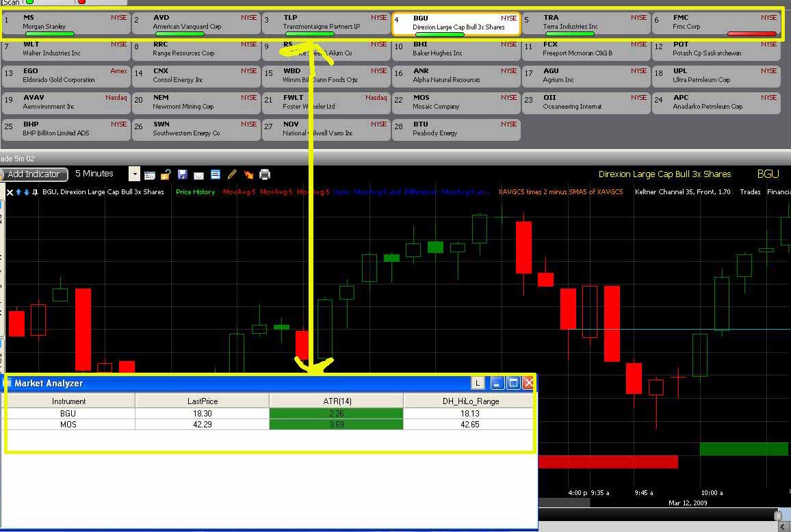Image resolution: width=791 pixels, height=532 pixels.
Task: Open the blue list properties icon
Action: click(216, 174)
